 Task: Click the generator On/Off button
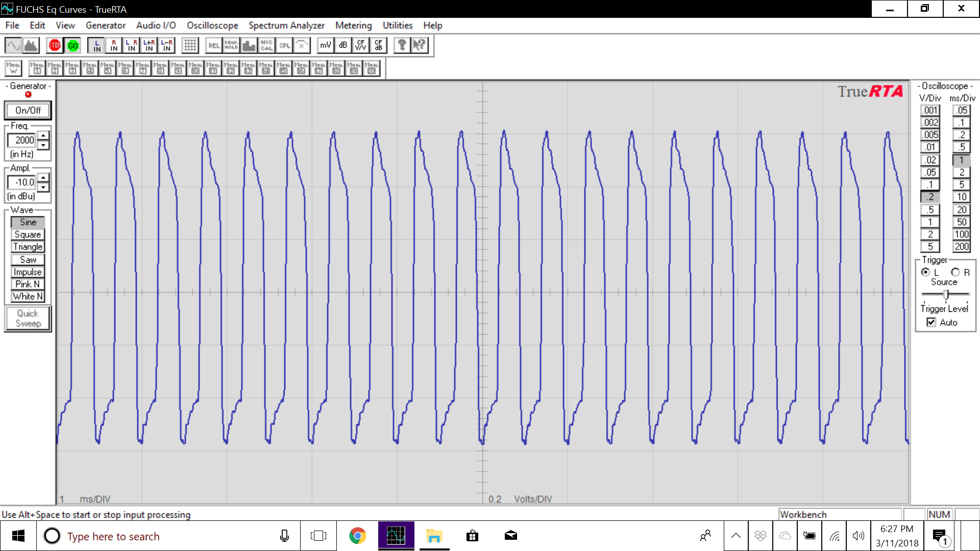(28, 110)
